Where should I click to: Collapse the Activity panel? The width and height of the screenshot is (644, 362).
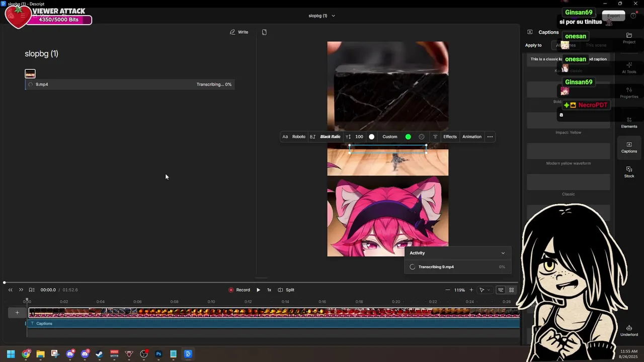503,253
